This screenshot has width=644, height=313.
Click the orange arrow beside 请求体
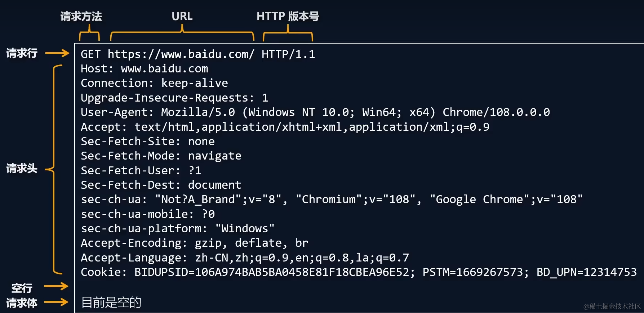[x=56, y=302]
